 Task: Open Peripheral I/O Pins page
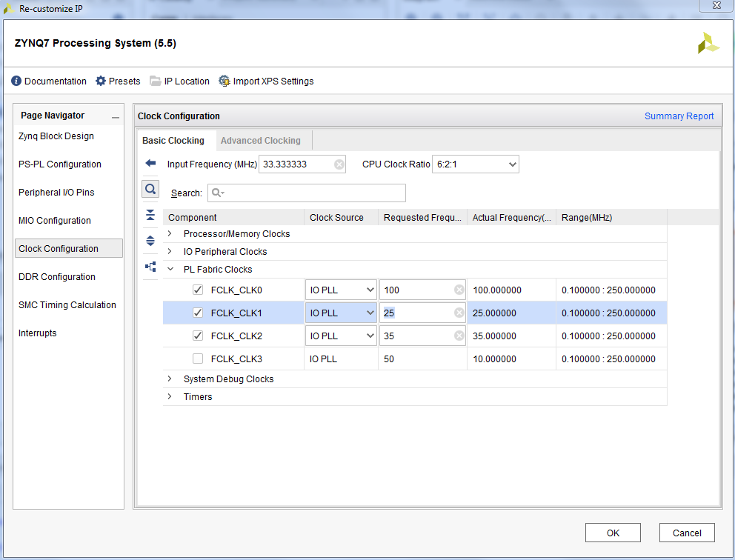click(56, 192)
